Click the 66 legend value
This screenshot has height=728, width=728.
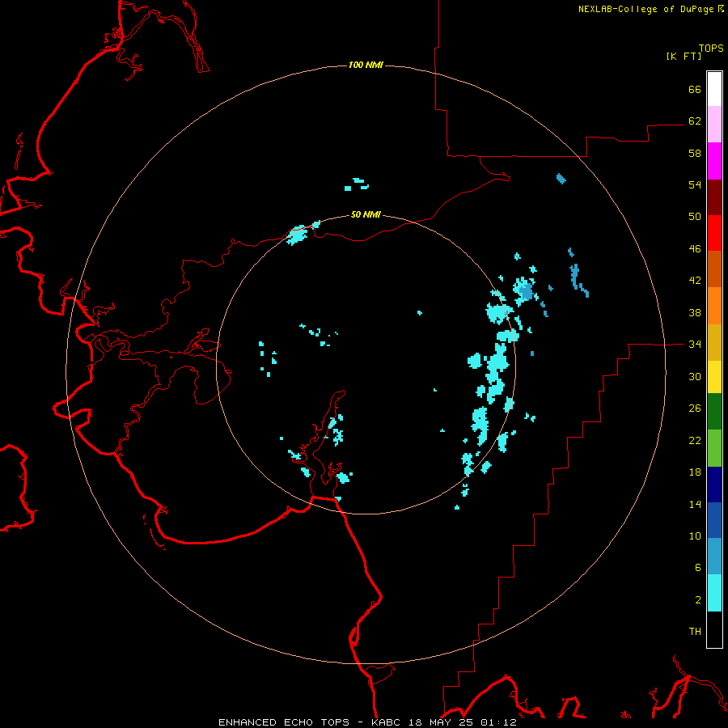pyautogui.click(x=695, y=89)
